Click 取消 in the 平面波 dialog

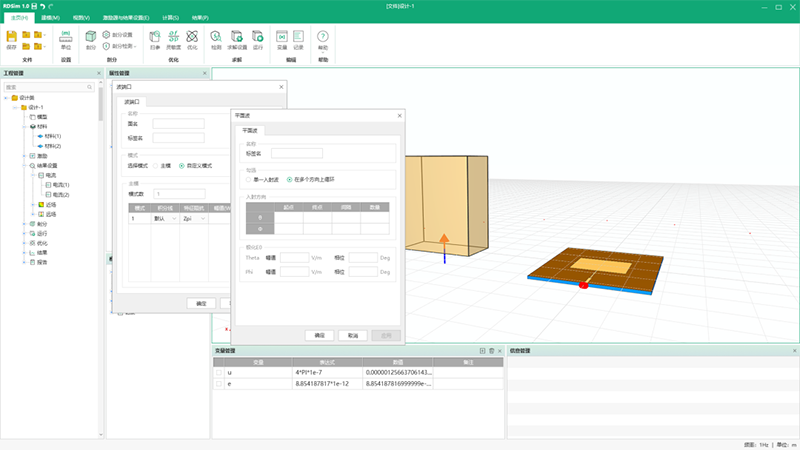tap(353, 335)
